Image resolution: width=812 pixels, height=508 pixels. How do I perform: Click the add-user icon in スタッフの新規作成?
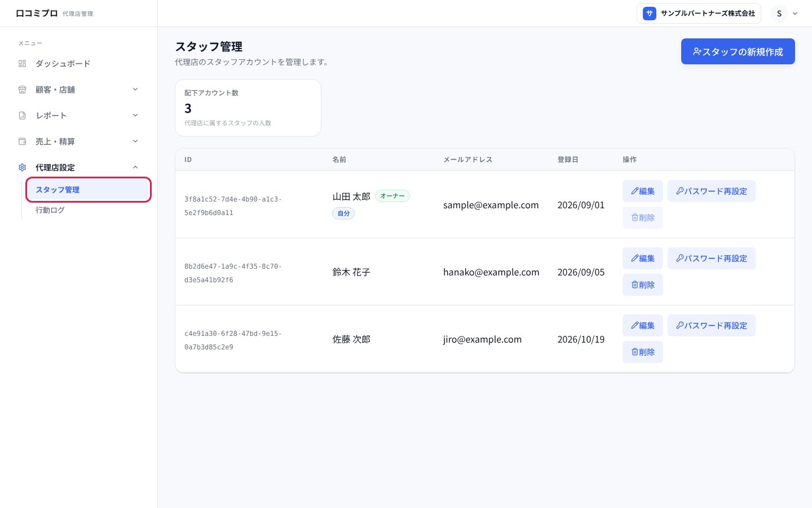[x=697, y=51]
